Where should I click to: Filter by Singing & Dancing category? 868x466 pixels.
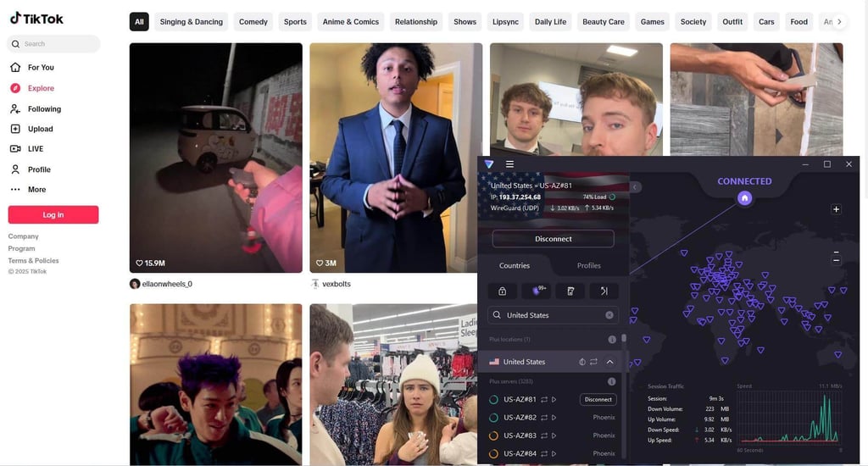(191, 21)
